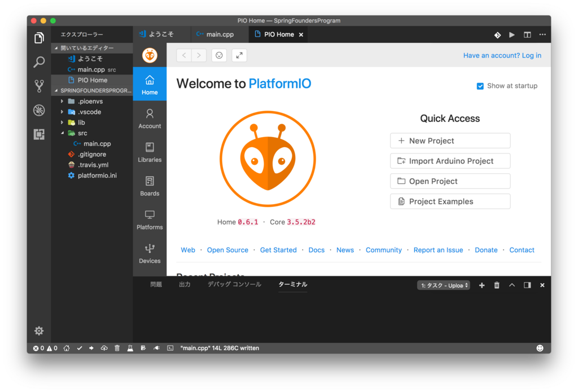This screenshot has height=392, width=578.
Task: Click the forward navigation arrow in PIO Home
Action: coord(199,55)
